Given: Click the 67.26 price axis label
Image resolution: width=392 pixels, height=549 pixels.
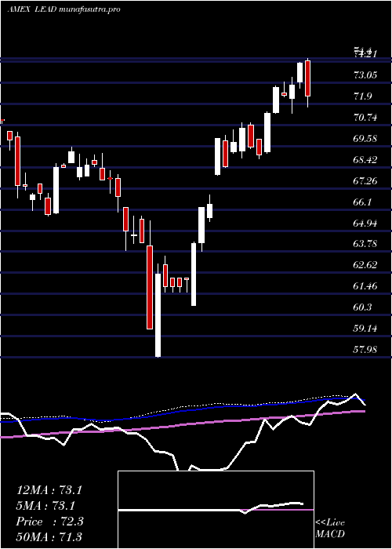Looking at the screenshot, I should tap(365, 181).
